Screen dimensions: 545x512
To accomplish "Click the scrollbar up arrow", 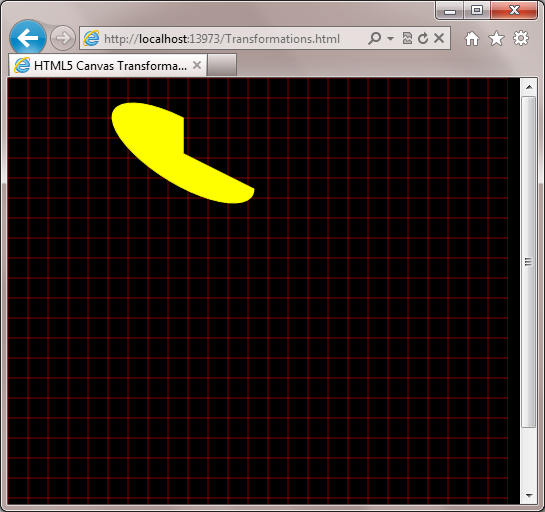I will 529,87.
